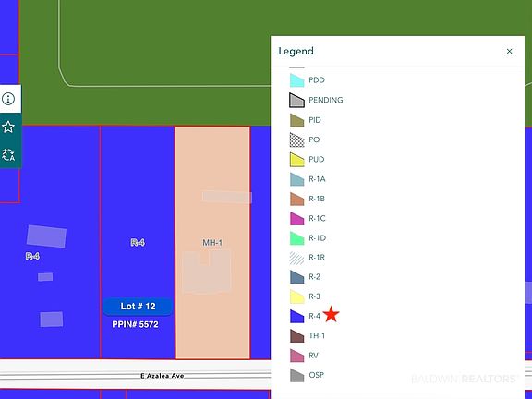Select the PENDING gray legend symbol

click(296, 101)
